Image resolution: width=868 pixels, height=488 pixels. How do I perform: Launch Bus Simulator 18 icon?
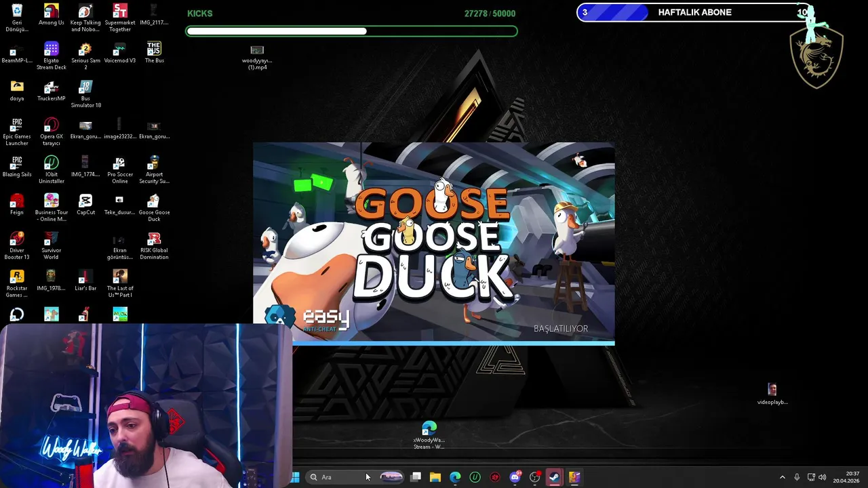coord(85,94)
